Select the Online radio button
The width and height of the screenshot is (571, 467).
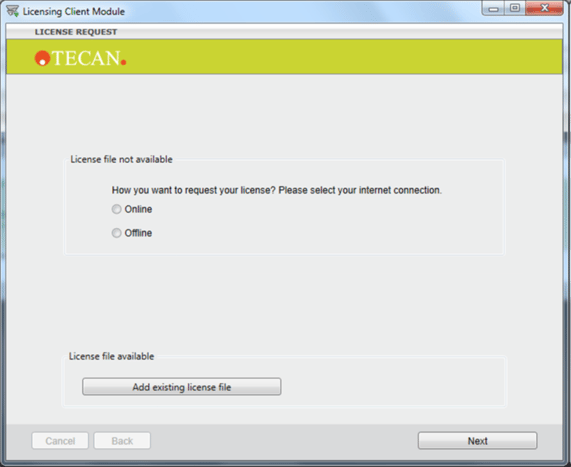point(116,209)
